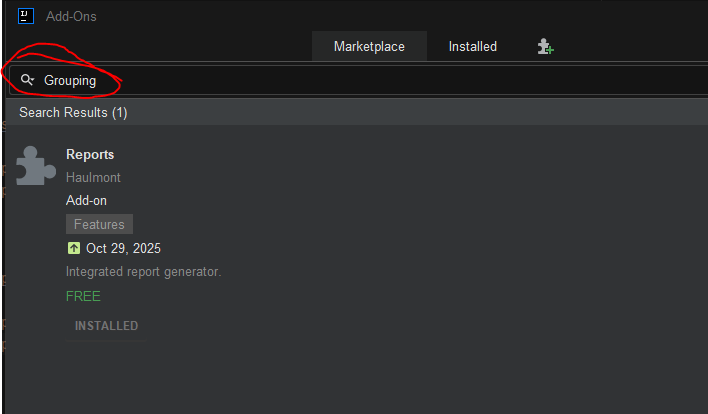Click the green FREE price label
This screenshot has height=414, width=708.
coord(83,296)
